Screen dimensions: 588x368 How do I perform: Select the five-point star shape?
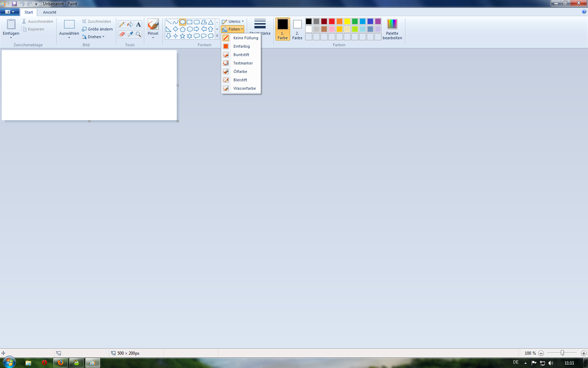182,36
